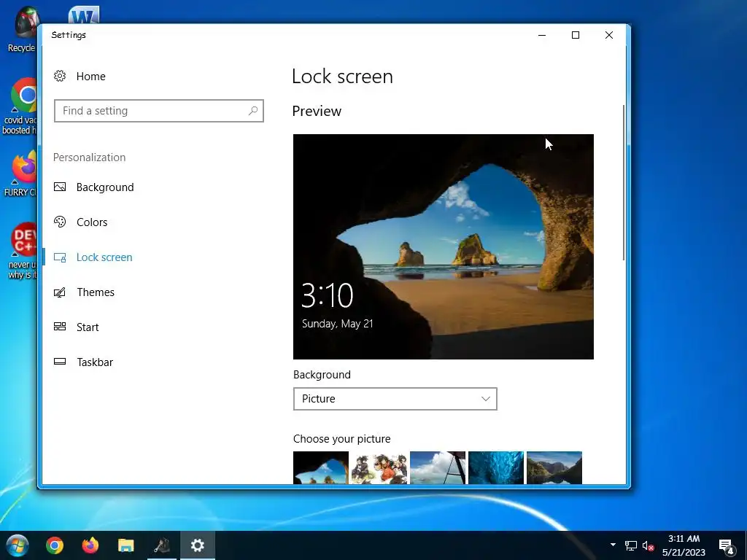Click the Background picture icon in sidebar
This screenshot has height=560, width=747.
pyautogui.click(x=60, y=187)
